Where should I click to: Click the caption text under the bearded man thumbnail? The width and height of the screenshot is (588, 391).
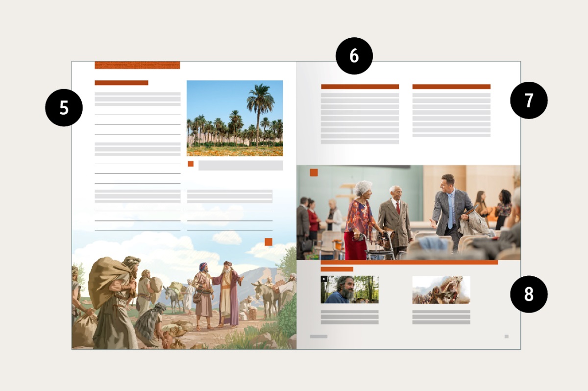click(349, 317)
